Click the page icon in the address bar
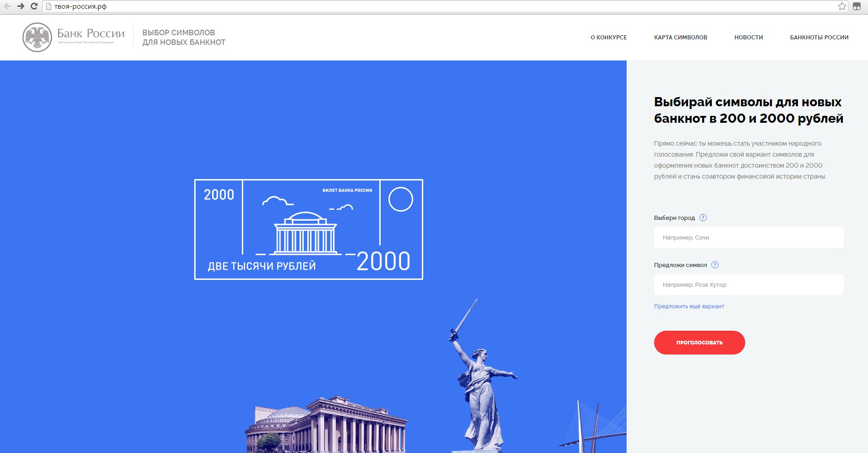This screenshot has height=453, width=868. (49, 6)
